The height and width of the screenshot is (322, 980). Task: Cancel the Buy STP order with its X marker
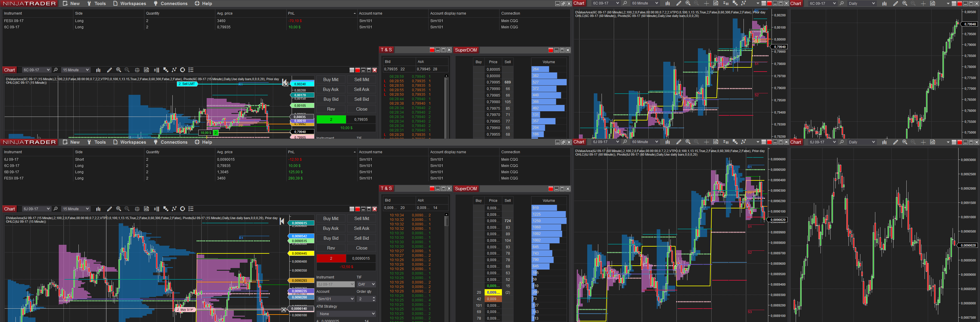click(x=284, y=310)
